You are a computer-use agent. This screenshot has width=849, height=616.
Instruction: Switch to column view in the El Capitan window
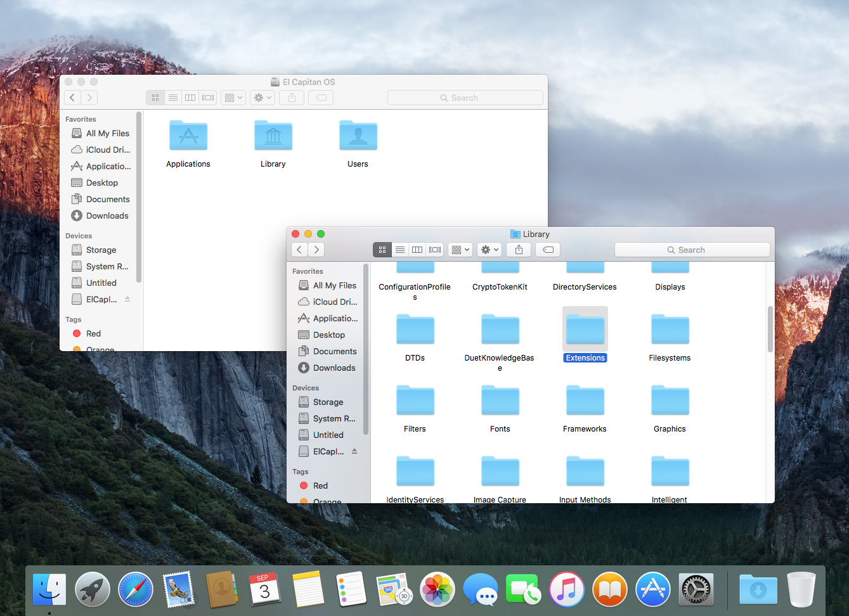[x=190, y=98]
